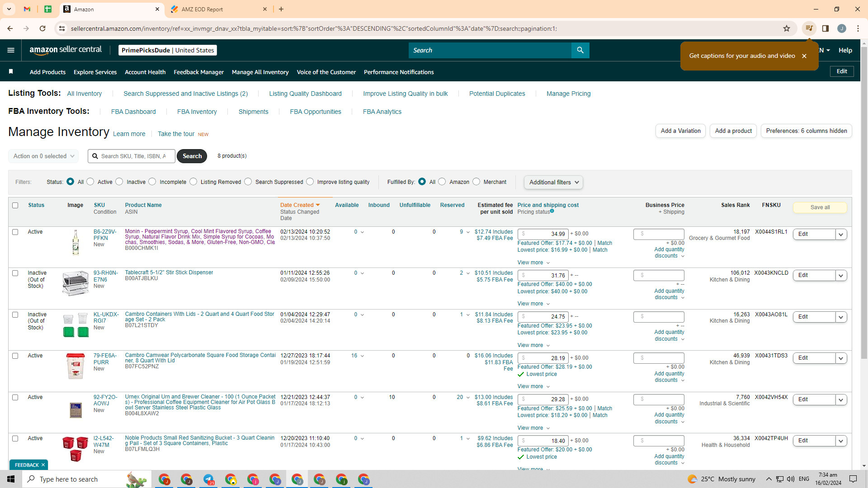
Task: Open the hamburger navigation menu
Action: (11, 50)
